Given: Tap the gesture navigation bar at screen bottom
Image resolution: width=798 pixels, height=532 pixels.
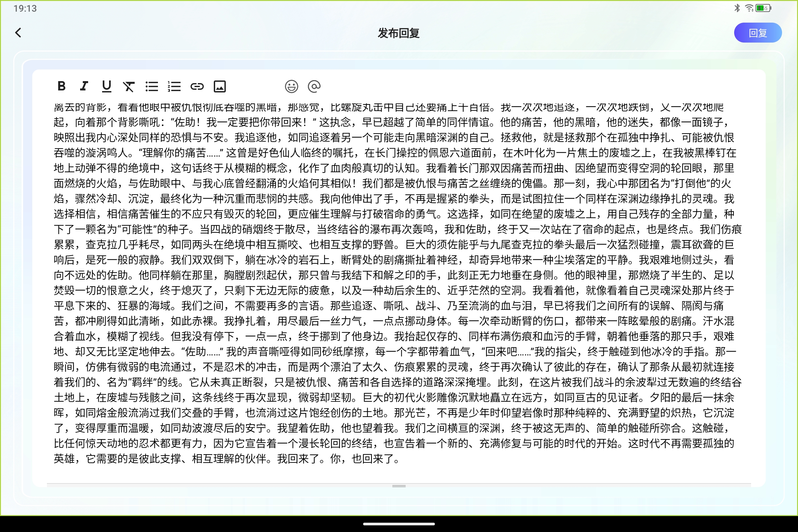Looking at the screenshot, I should [399, 524].
